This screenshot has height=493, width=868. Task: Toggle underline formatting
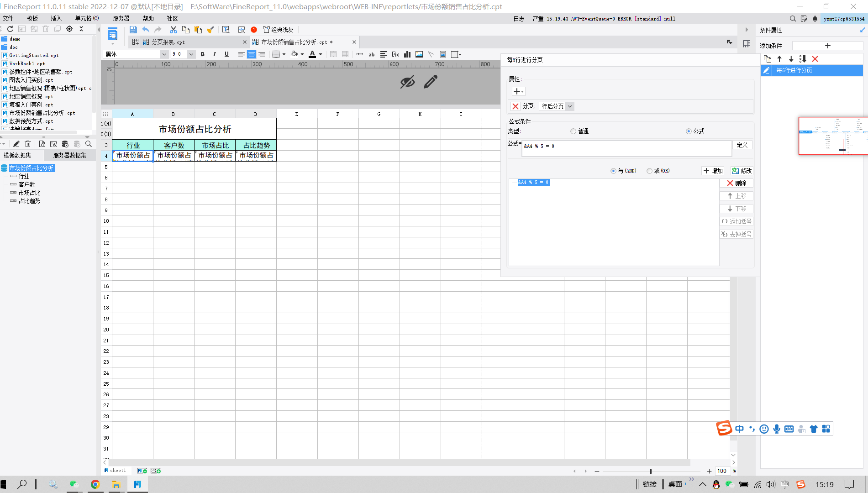point(226,54)
